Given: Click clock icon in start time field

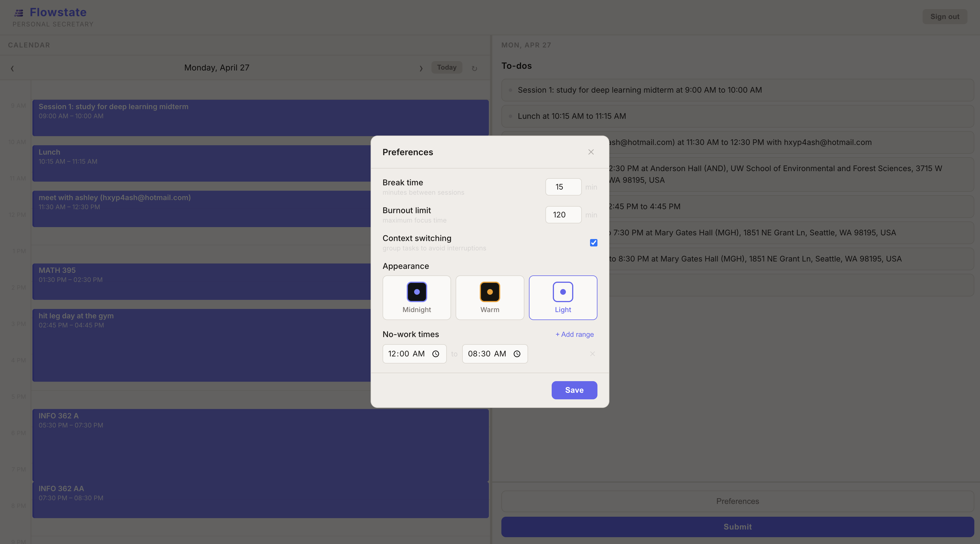Looking at the screenshot, I should coord(436,354).
